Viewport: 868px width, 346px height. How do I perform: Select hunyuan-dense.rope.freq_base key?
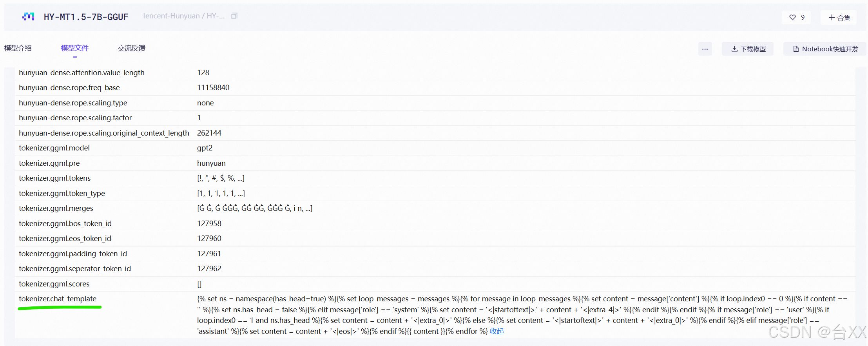pyautogui.click(x=69, y=87)
